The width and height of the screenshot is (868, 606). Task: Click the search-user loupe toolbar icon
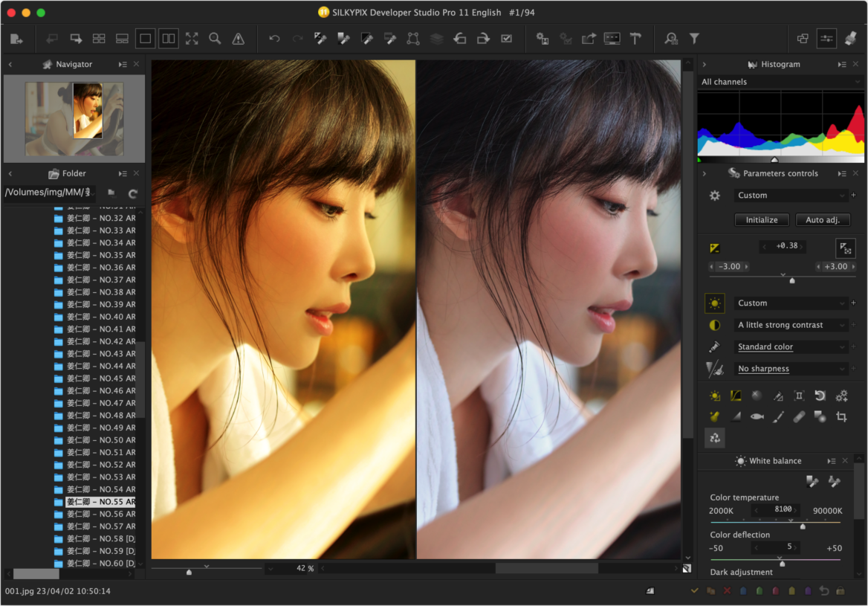click(671, 39)
